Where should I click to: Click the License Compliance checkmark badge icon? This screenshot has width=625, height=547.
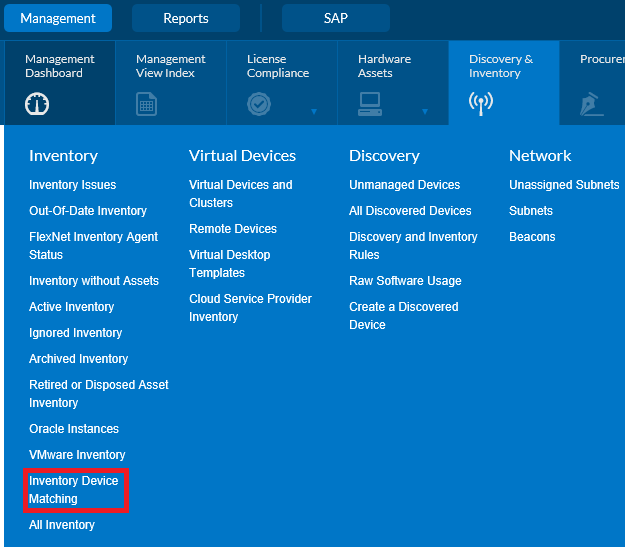click(259, 104)
